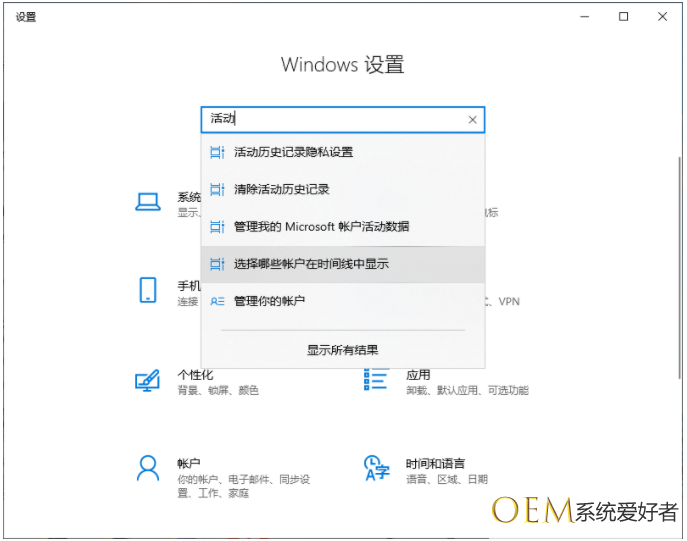Focus the search field containing 活动

330,120
